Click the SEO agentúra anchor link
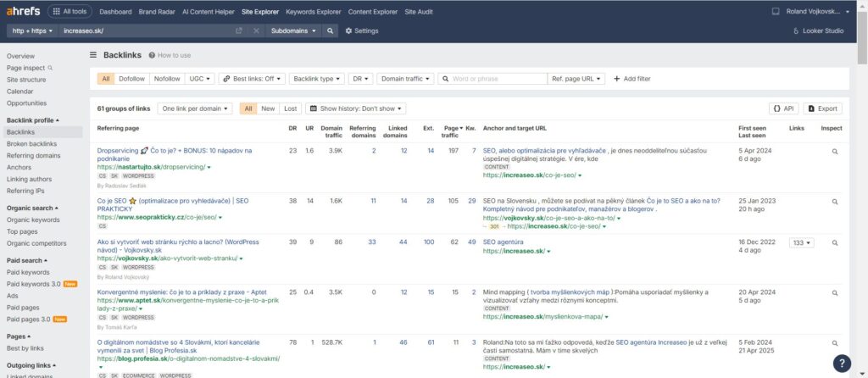868x378 pixels. coord(503,242)
